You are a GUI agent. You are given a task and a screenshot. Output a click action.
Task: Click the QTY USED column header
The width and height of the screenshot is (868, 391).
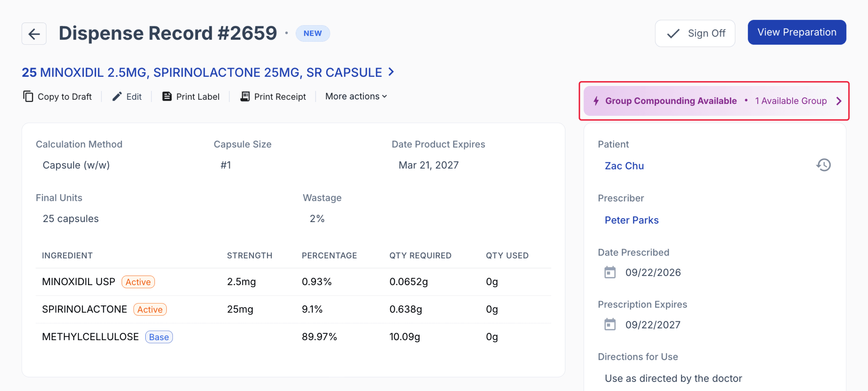click(507, 256)
